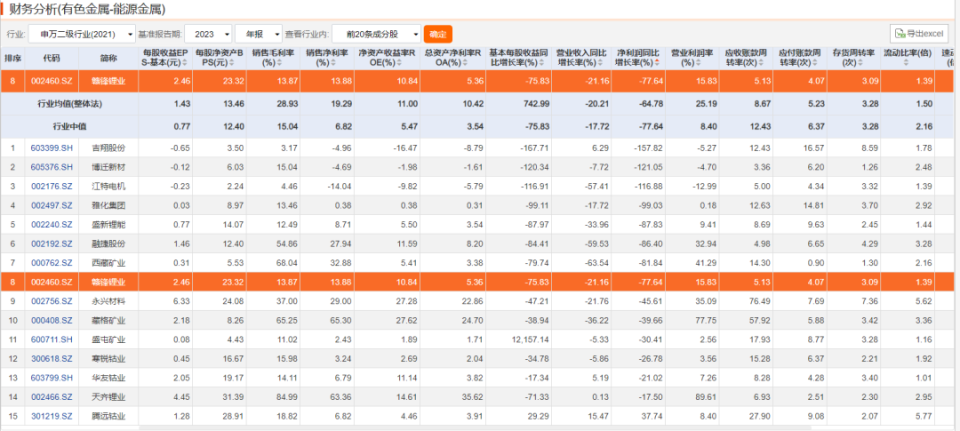The image size is (960, 431).
Task: Click the 财务分析(有色金属-能源金属) title
Action: [x=86, y=9]
